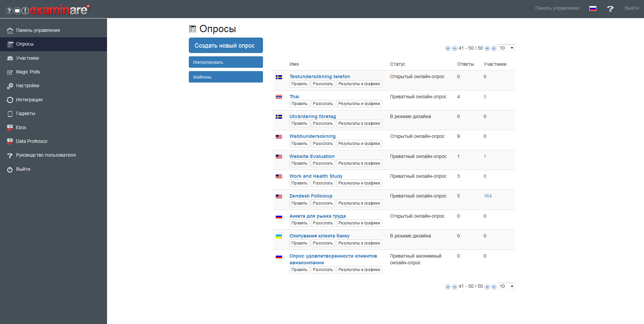
Task: Click Разослать for the Thai survey
Action: (322, 103)
